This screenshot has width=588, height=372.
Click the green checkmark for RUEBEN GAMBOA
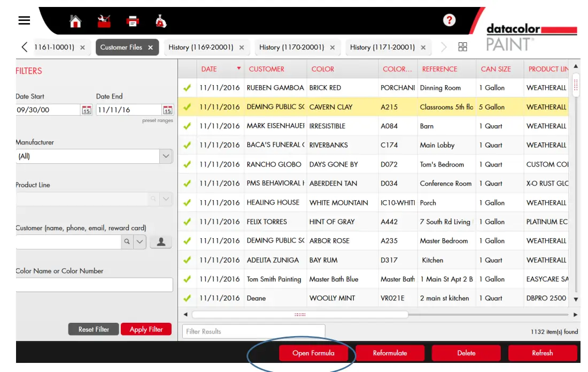pos(187,88)
